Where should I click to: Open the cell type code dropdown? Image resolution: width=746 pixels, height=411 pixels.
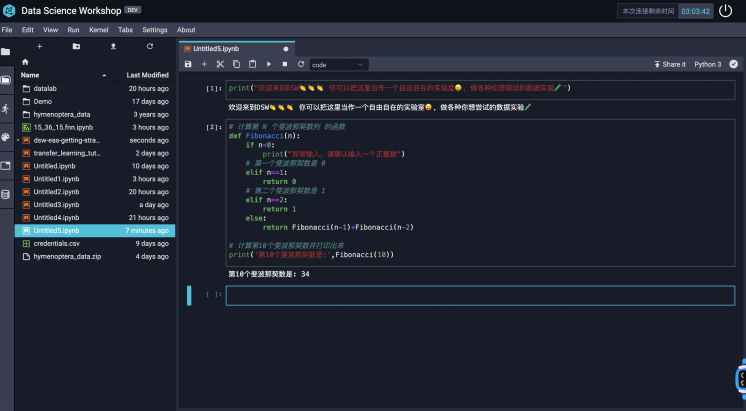pyautogui.click(x=338, y=65)
